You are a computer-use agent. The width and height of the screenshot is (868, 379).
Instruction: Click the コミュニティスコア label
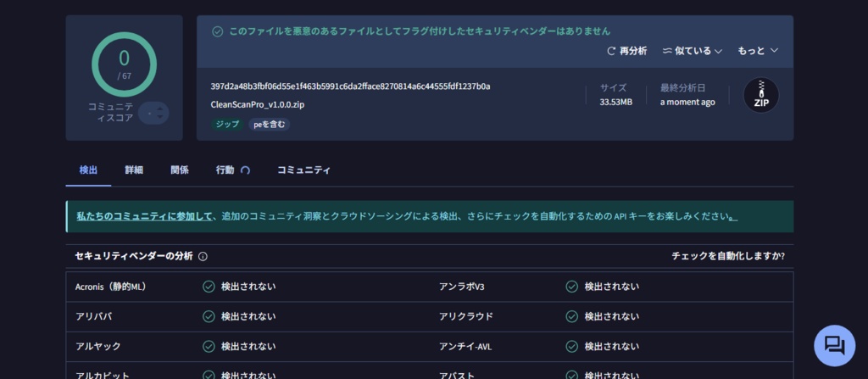[111, 112]
